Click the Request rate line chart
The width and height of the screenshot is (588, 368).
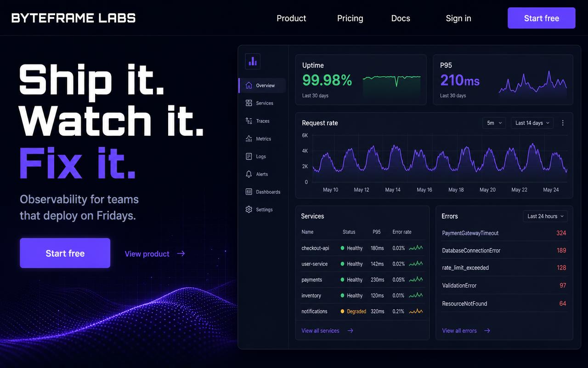(x=440, y=159)
